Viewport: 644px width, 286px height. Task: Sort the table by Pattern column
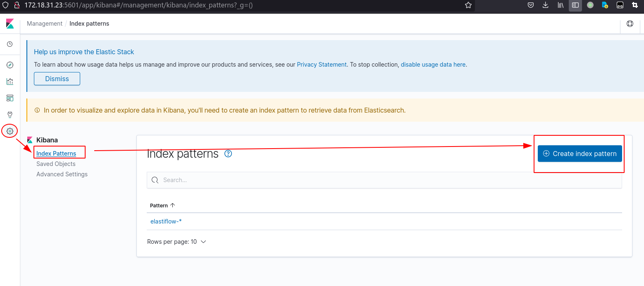click(162, 205)
